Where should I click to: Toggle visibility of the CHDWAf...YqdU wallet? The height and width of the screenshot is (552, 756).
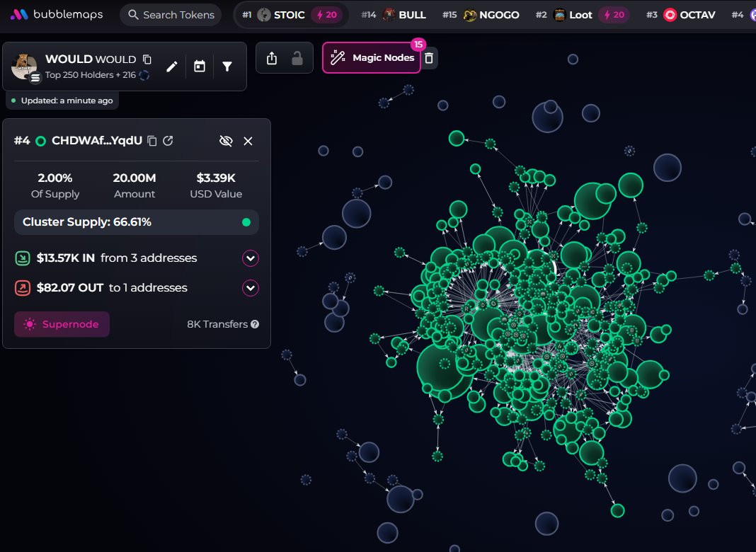(x=226, y=141)
